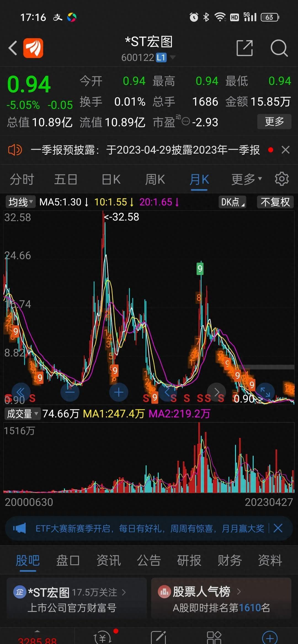The width and height of the screenshot is (298, 644).
Task: Open the 上市公司官方财富号 card
Action: point(72,608)
